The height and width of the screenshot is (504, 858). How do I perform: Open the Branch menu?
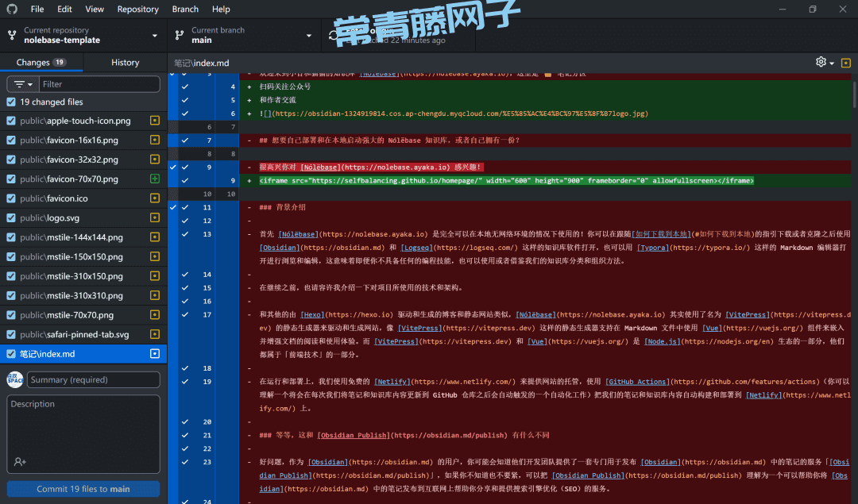[185, 9]
